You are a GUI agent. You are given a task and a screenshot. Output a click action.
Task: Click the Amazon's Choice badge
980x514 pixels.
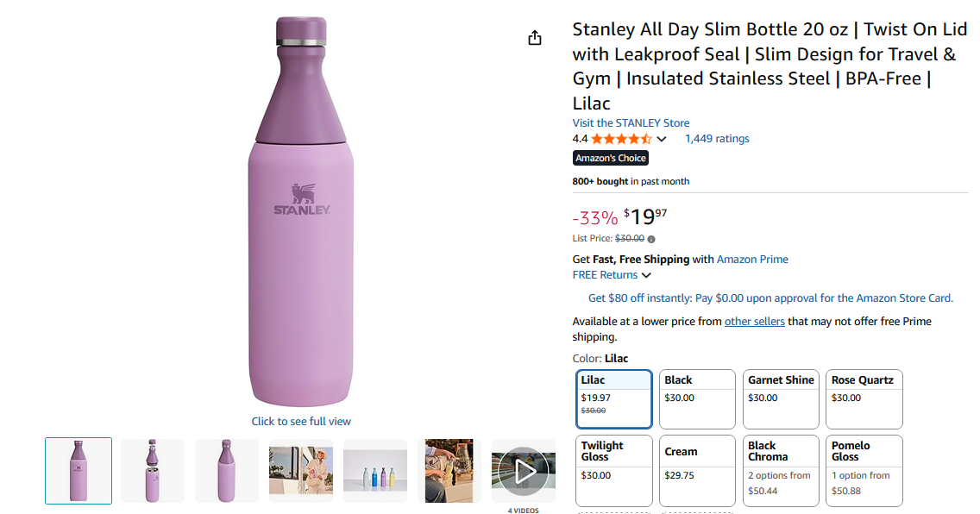point(611,158)
